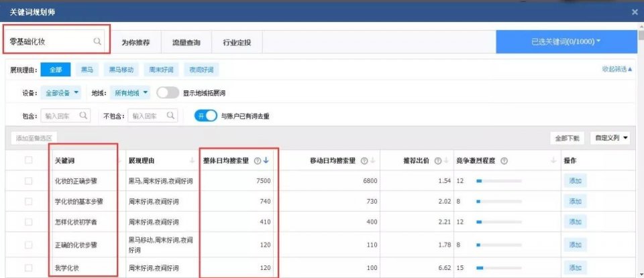
Task: Switch to the 行业定投 tab
Action: pos(237,42)
